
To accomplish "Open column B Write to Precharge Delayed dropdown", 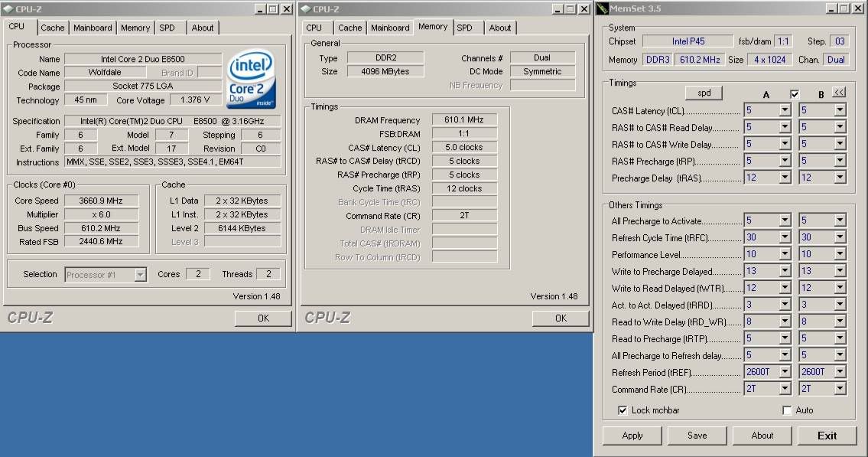I will 840,272.
